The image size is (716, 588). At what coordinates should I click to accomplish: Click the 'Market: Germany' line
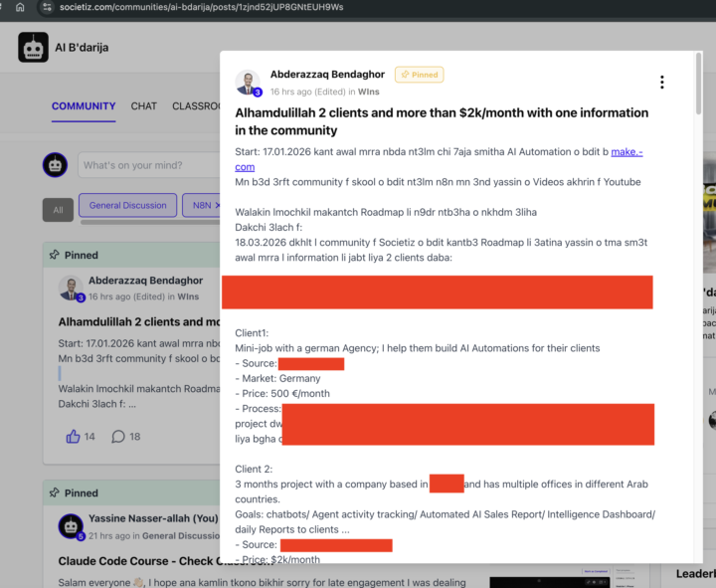(x=277, y=378)
